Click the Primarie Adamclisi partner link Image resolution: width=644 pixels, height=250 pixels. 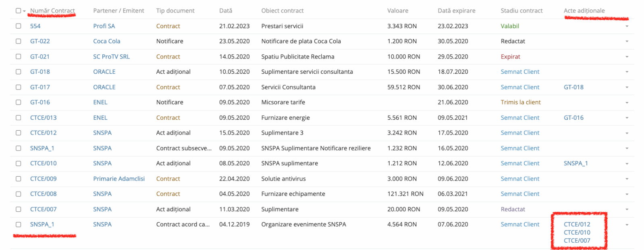coord(118,179)
